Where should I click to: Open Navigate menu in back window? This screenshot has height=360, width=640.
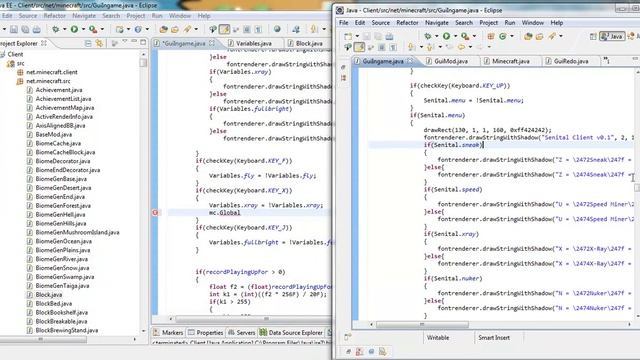point(84,16)
